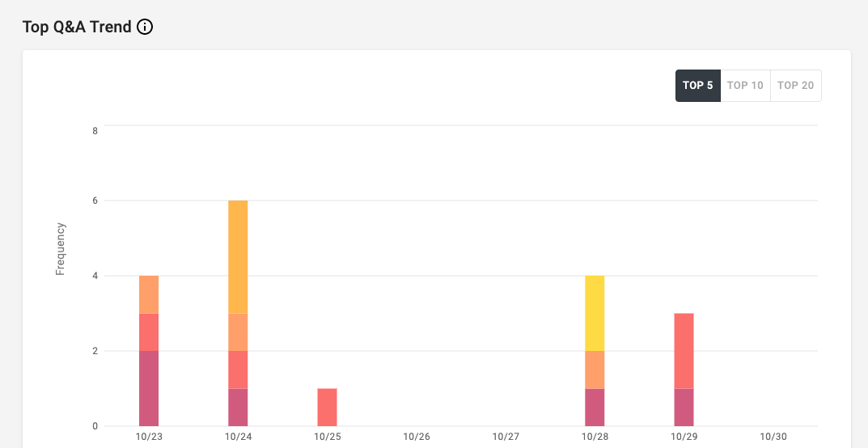Click the orange segment of the 10/28 bar
Image resolution: width=868 pixels, height=448 pixels.
(595, 370)
